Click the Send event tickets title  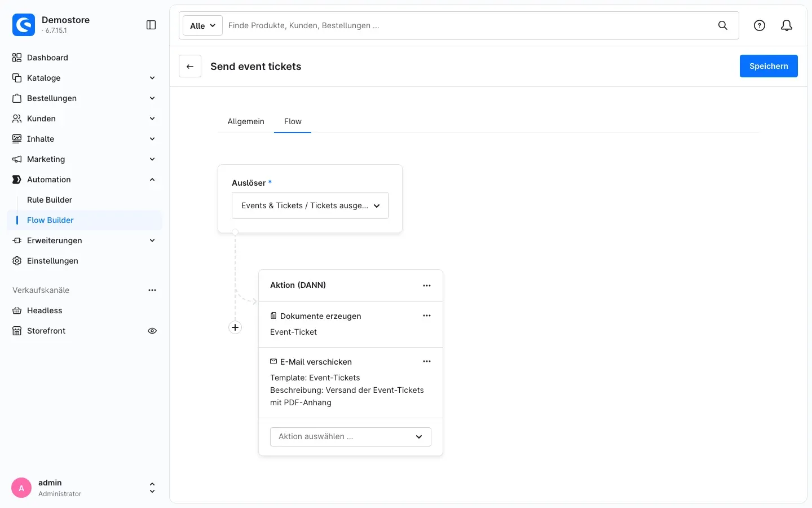[x=256, y=67]
